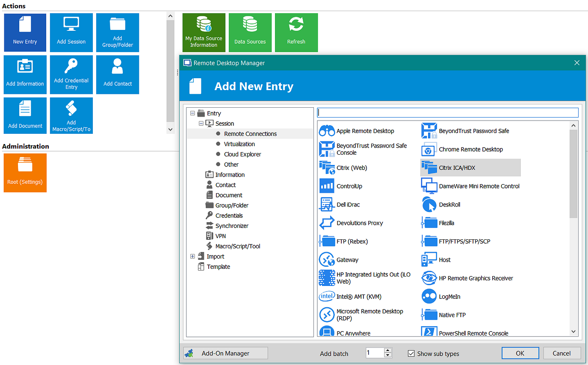Select Template in the entry tree

click(219, 267)
